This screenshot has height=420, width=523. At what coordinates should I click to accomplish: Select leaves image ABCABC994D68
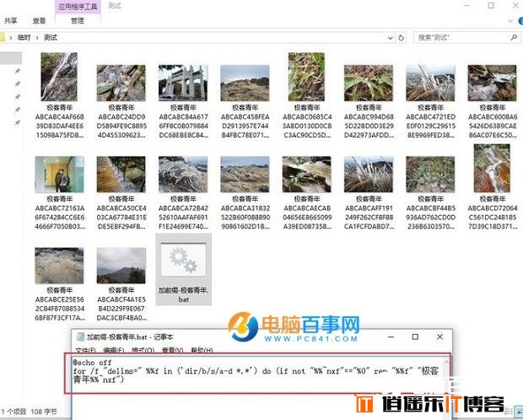[369, 83]
